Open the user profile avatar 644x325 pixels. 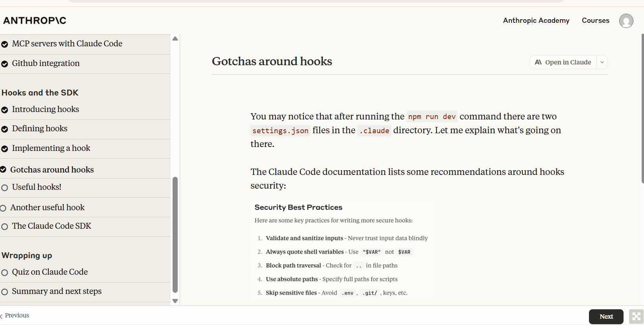click(626, 21)
